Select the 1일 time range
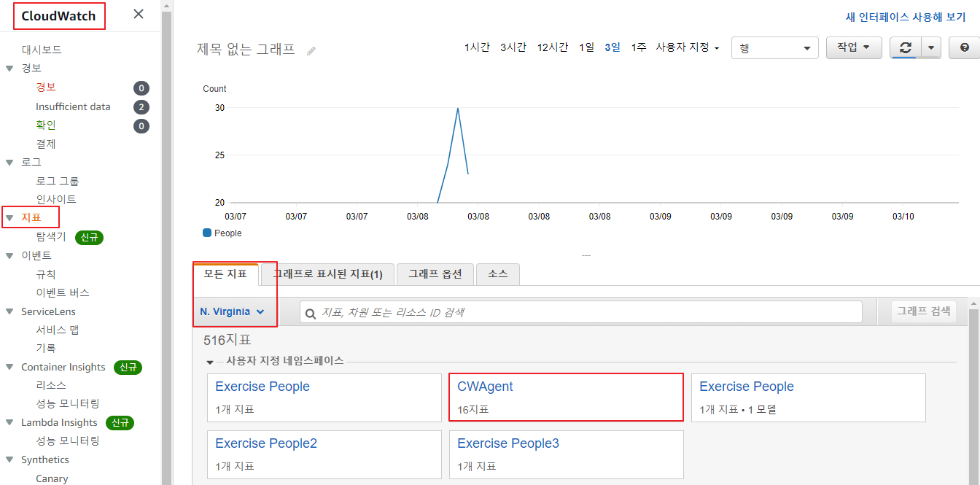 pyautogui.click(x=587, y=47)
